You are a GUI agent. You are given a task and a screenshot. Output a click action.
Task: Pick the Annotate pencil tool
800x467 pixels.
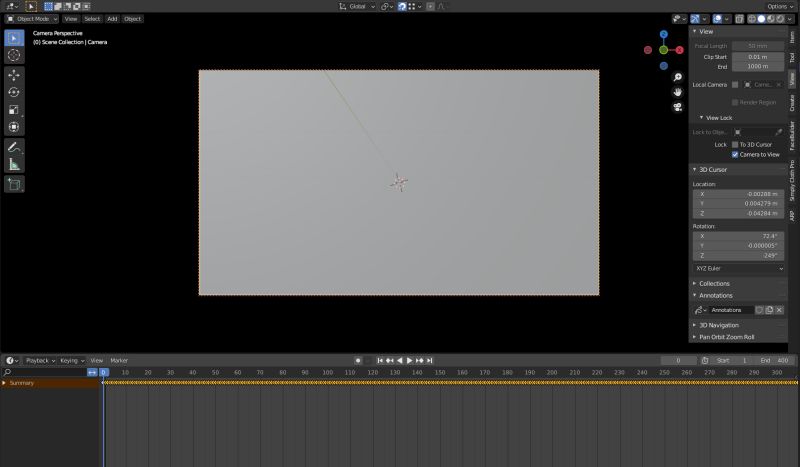coord(14,147)
